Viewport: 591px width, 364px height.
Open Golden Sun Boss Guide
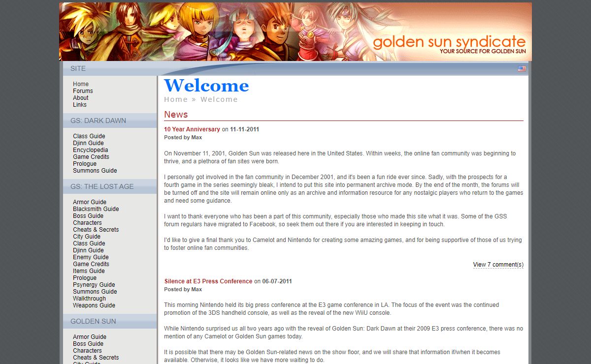point(88,344)
